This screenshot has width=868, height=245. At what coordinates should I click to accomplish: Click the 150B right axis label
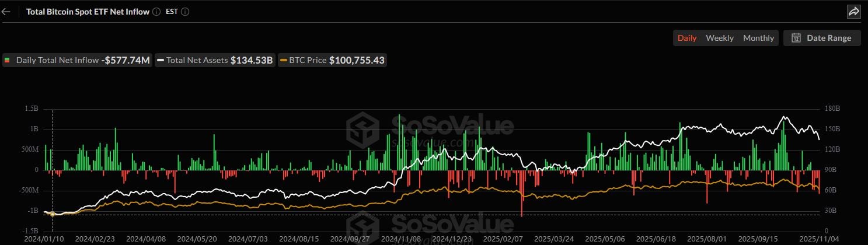832,129
